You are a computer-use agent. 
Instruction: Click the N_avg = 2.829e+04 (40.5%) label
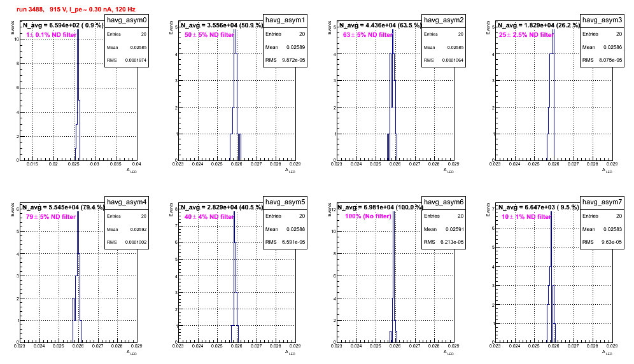pyautogui.click(x=222, y=207)
